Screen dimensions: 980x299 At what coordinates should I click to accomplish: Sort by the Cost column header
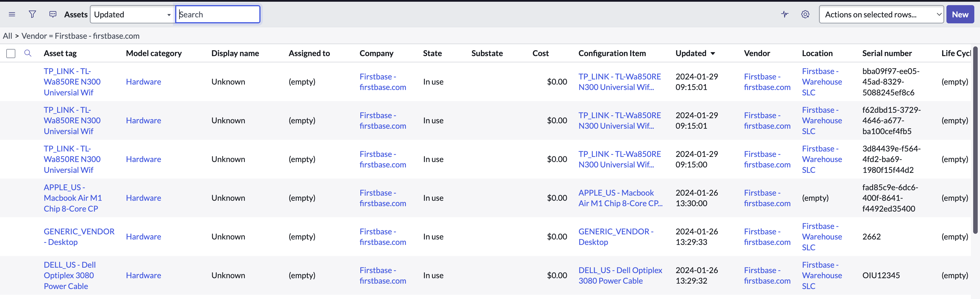pos(541,53)
